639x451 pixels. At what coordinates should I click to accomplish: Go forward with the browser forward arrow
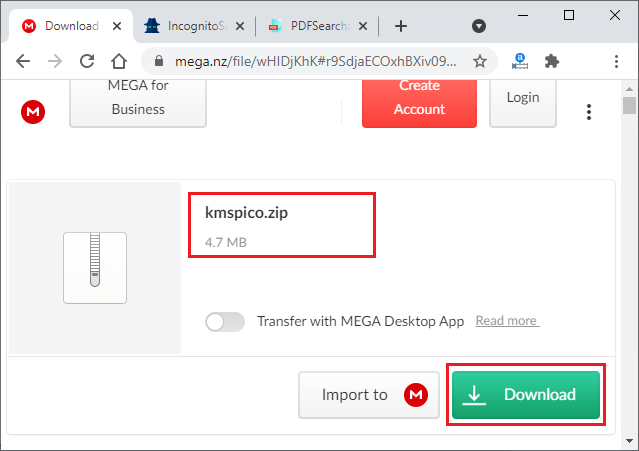coord(55,62)
